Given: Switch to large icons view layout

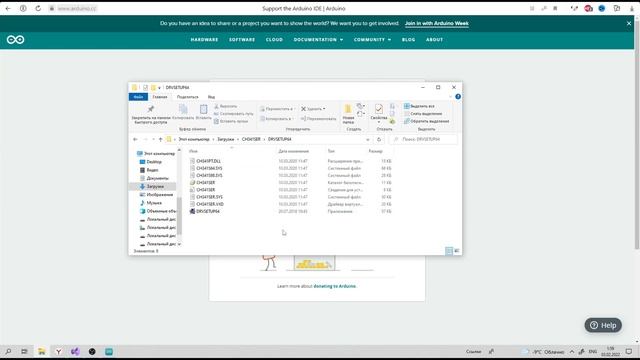Looking at the screenshot, I should pyautogui.click(x=457, y=251).
